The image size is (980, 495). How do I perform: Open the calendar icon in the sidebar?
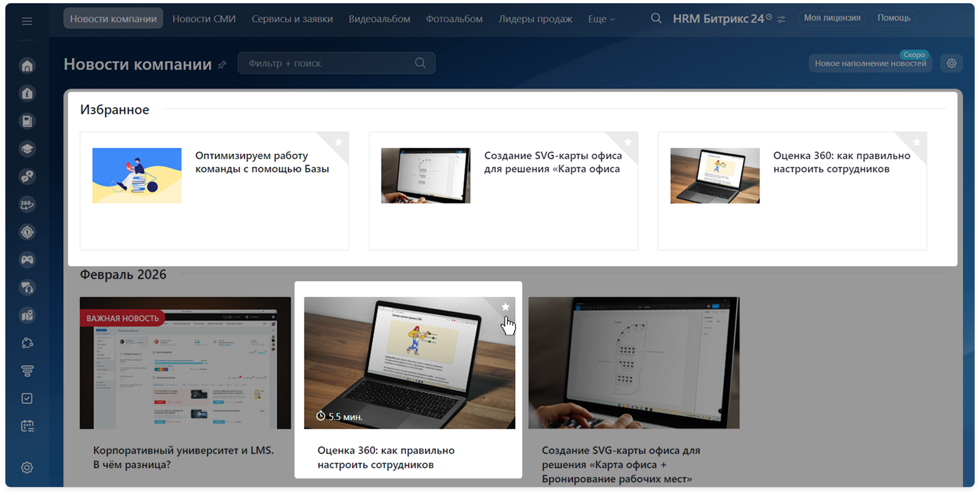[27, 426]
